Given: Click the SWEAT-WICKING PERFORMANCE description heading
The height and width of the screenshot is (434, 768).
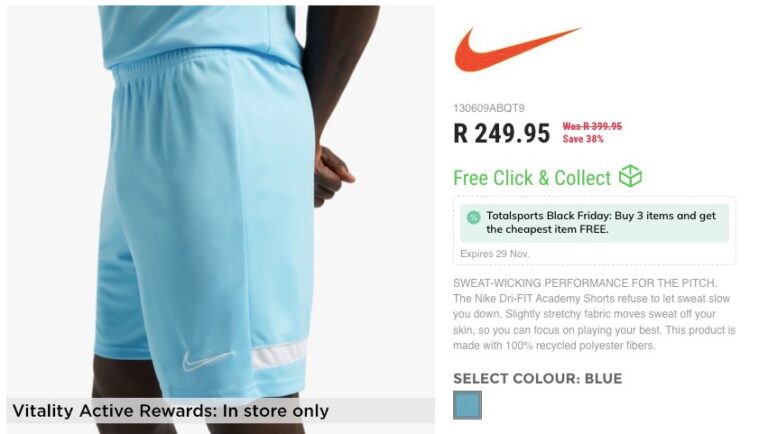Looking at the screenshot, I should click(x=585, y=283).
